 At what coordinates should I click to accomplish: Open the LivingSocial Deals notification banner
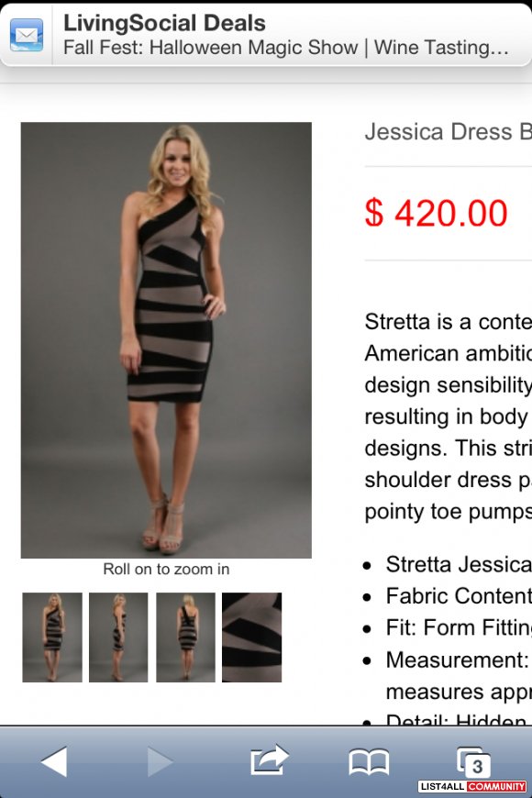[266, 35]
